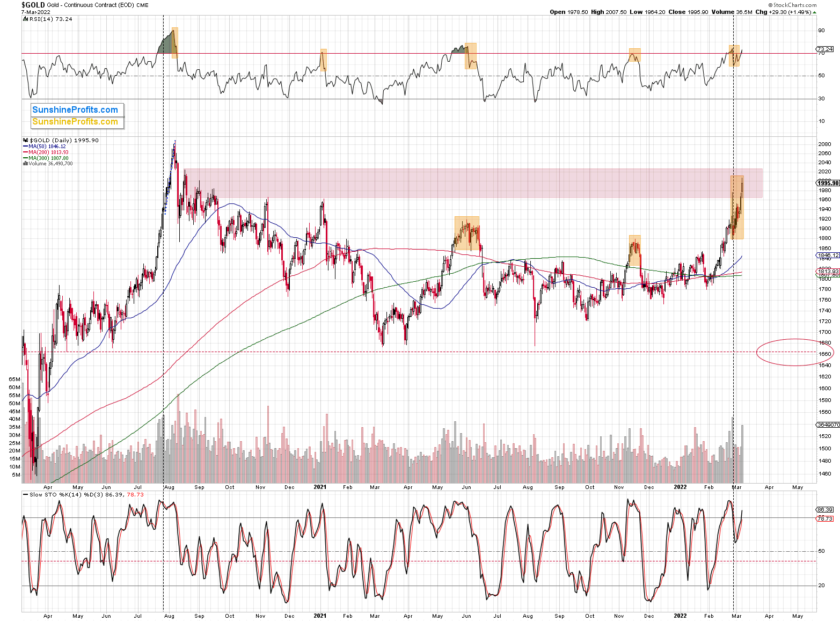Click the orange highlight box at March 2022 price
Screen dimensions: 840x621
point(737,207)
